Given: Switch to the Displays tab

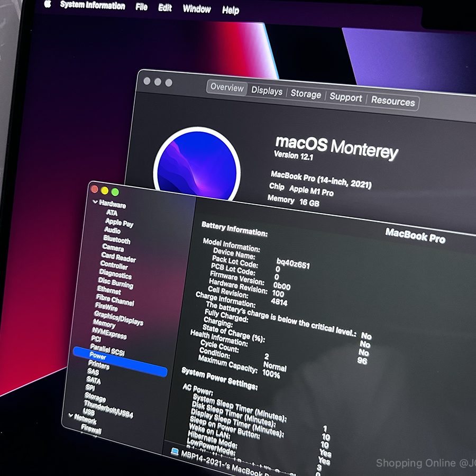Looking at the screenshot, I should [267, 91].
